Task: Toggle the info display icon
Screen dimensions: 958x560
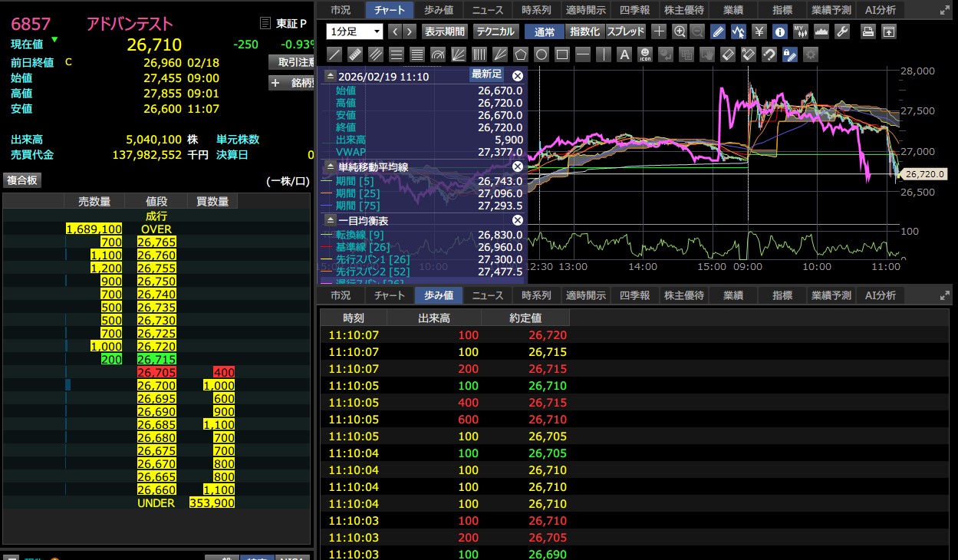Action: pyautogui.click(x=780, y=31)
